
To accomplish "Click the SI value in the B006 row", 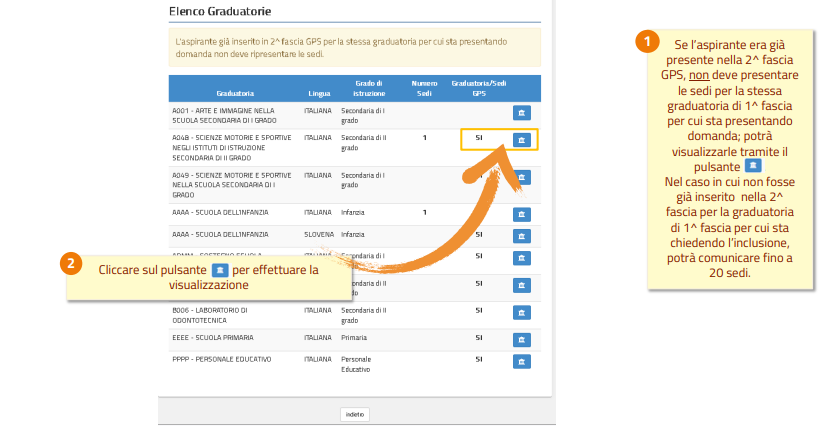I will coord(479,310).
